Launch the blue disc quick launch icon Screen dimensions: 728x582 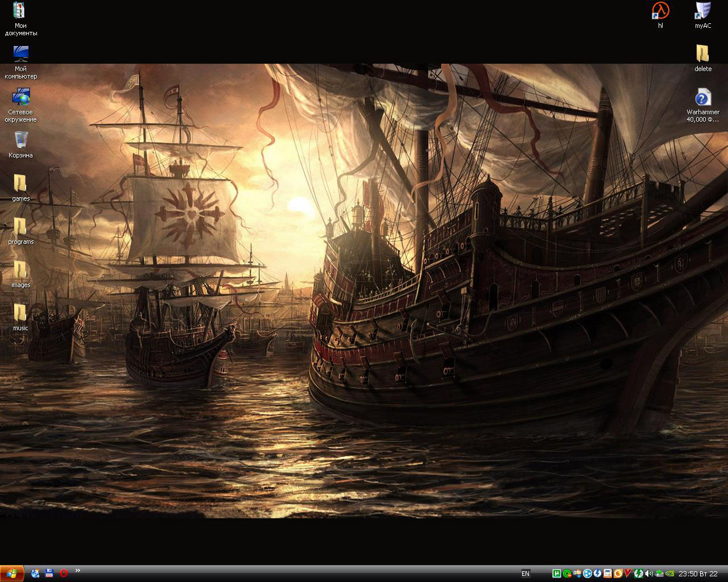(x=35, y=573)
